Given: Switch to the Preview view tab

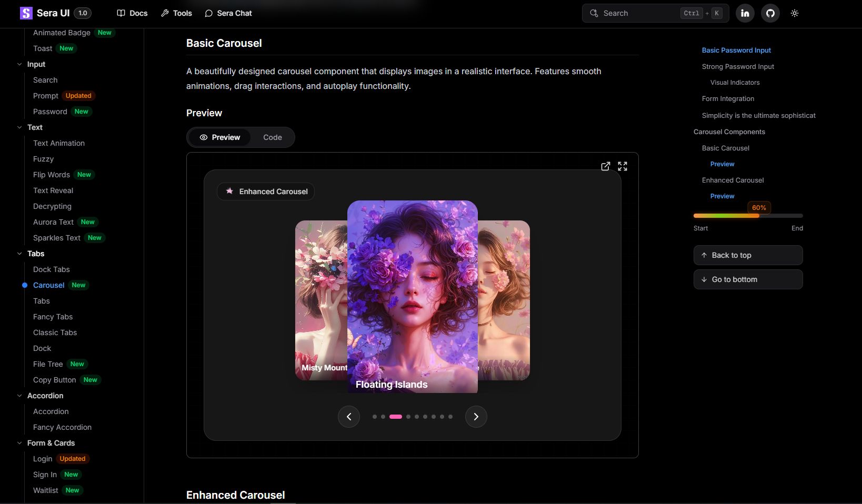Looking at the screenshot, I should (220, 137).
